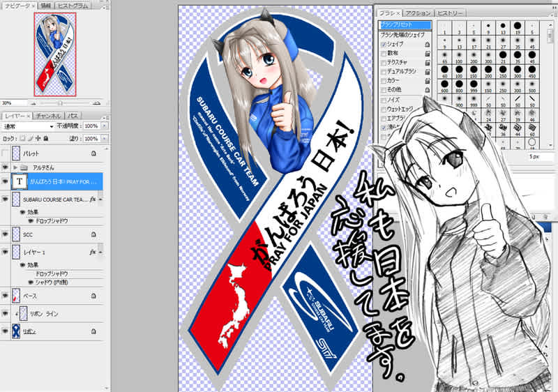Viewport: 558px width, 392px height.
Task: Select the size 19 hard round brush preset
Action: (x=517, y=27)
